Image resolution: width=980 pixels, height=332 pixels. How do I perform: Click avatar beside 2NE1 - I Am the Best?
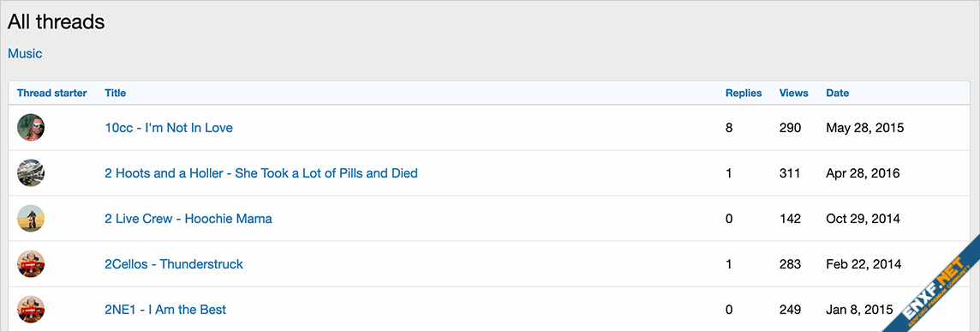click(31, 310)
